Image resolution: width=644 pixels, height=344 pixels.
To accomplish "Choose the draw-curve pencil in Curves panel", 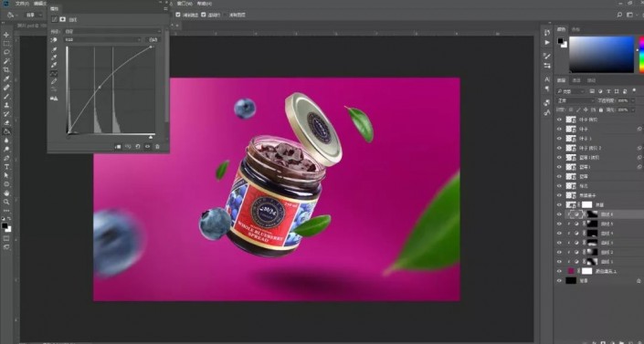I will [54, 82].
